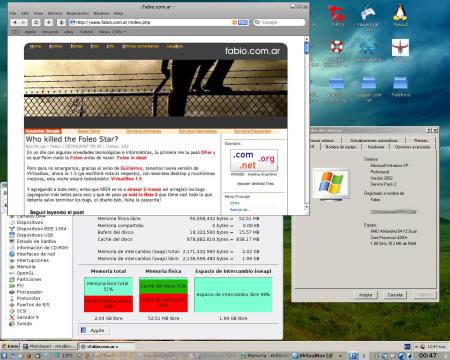450x360 pixels.
Task: Click the fabio.com.ar taskbar button
Action: coord(107,347)
